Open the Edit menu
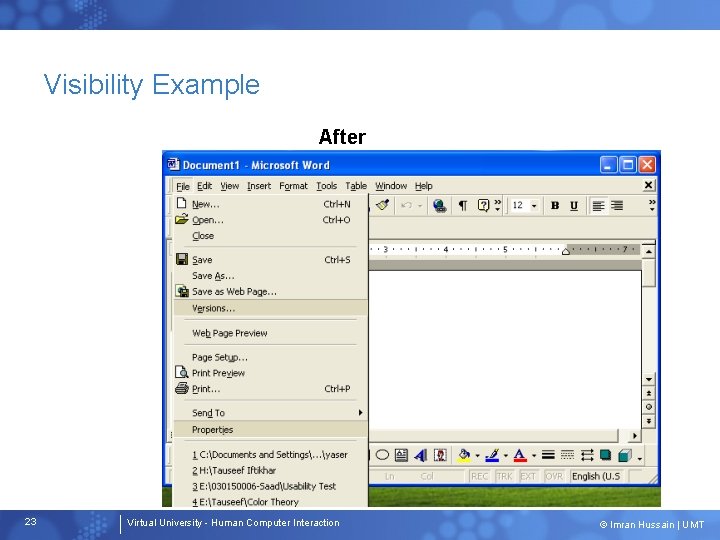Image resolution: width=720 pixels, height=540 pixels. pyautogui.click(x=204, y=186)
